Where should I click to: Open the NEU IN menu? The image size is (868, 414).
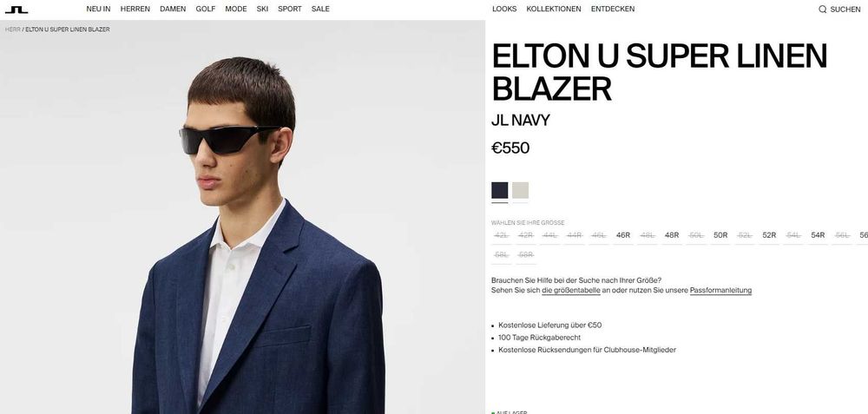click(98, 9)
